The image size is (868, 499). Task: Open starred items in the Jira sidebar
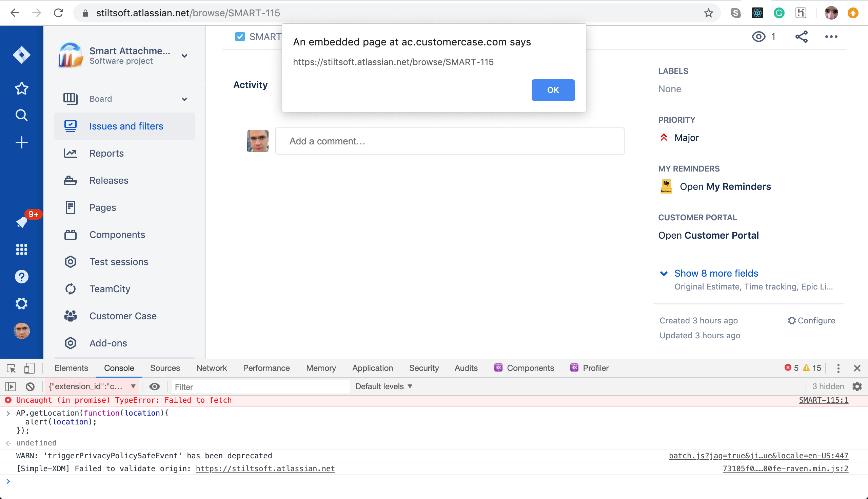[21, 88]
